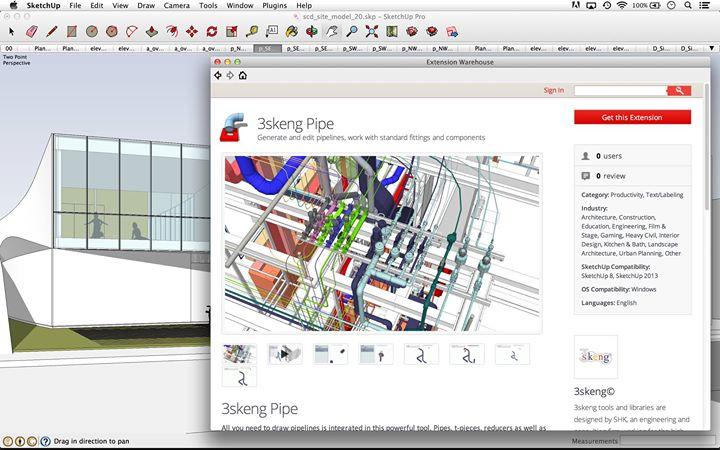Select the Circle tool

(92, 32)
